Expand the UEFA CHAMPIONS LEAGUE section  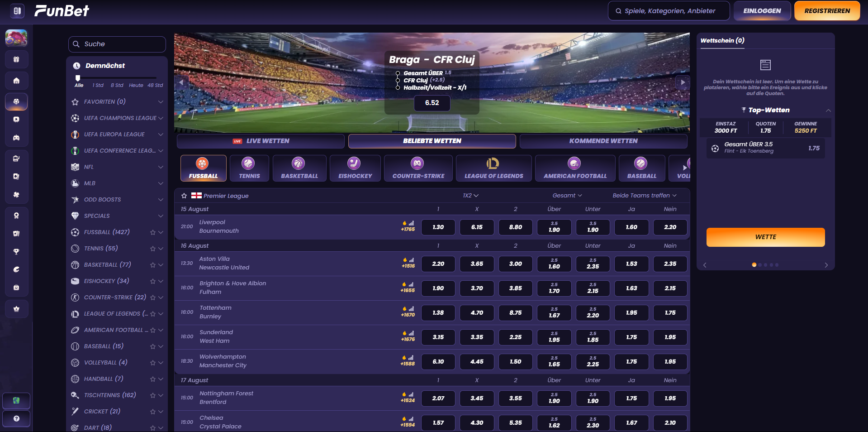(x=161, y=118)
